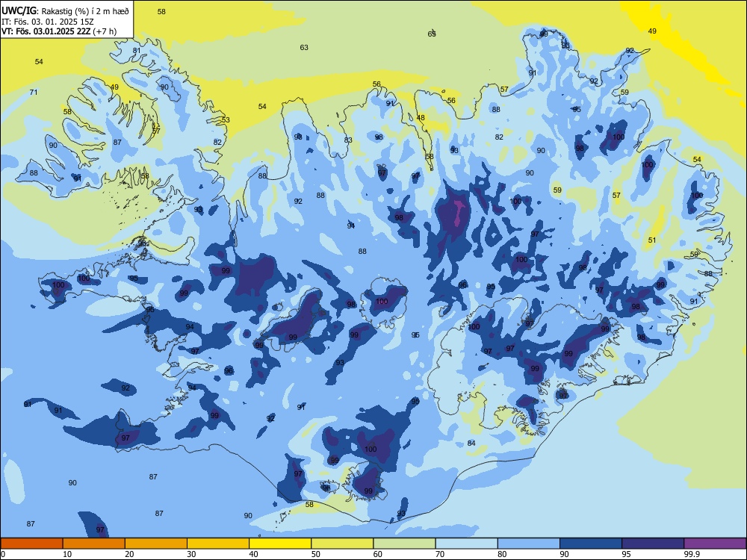The height and width of the screenshot is (560, 747).
Task: Click the humidity value 81 on the map
Action: (x=137, y=51)
